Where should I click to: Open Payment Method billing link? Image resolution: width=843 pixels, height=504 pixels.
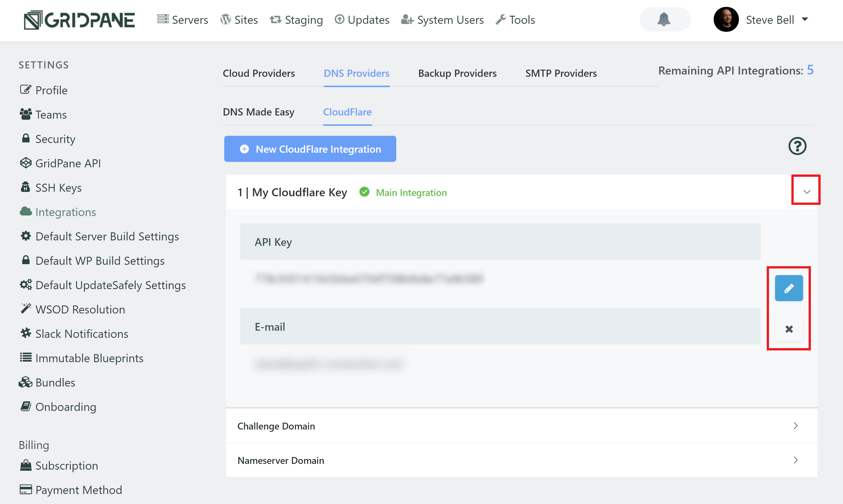(x=79, y=490)
